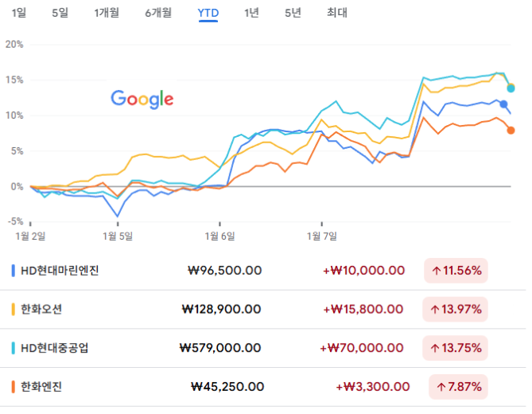532x414 pixels.
Task: Click the orange endpoint dot on chart
Action: point(511,131)
